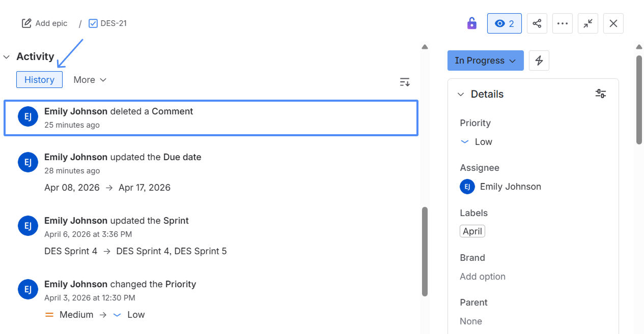Viewport: 644px width, 334px height.
Task: Click the DES-21 checkbox task type icon
Action: (x=93, y=23)
